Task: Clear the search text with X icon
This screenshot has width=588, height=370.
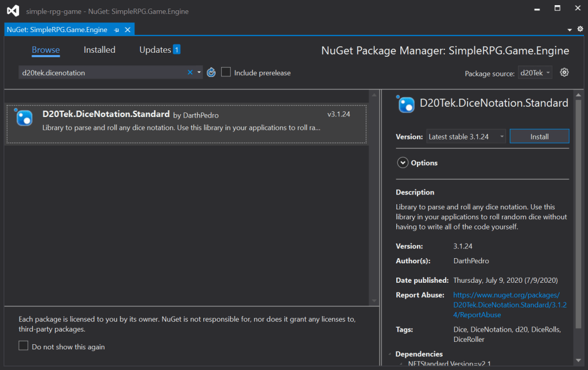Action: click(x=191, y=72)
